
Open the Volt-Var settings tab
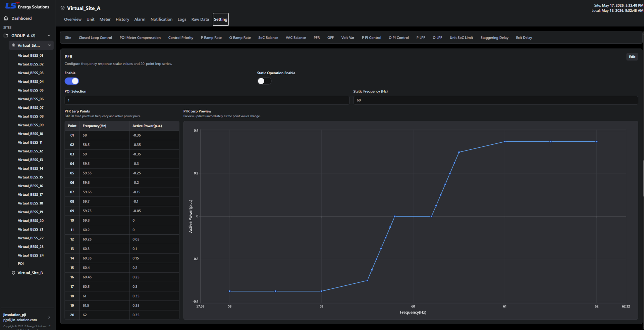(347, 38)
